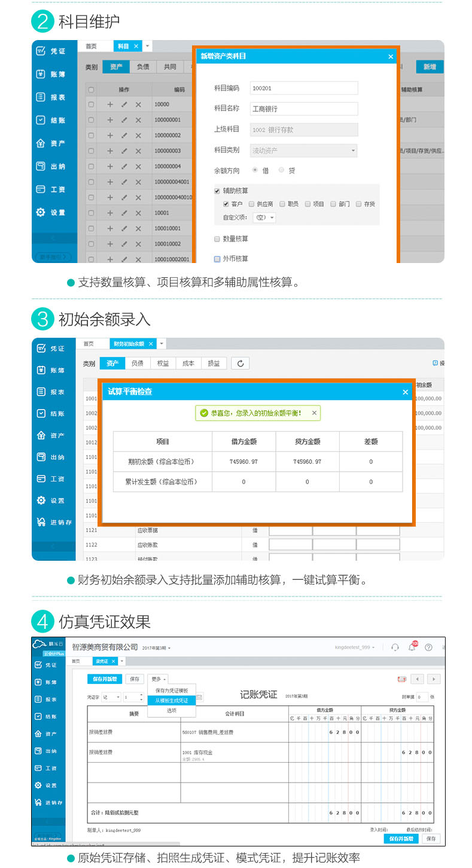
Task: Open the 自定义项 dropdown
Action: tap(264, 218)
